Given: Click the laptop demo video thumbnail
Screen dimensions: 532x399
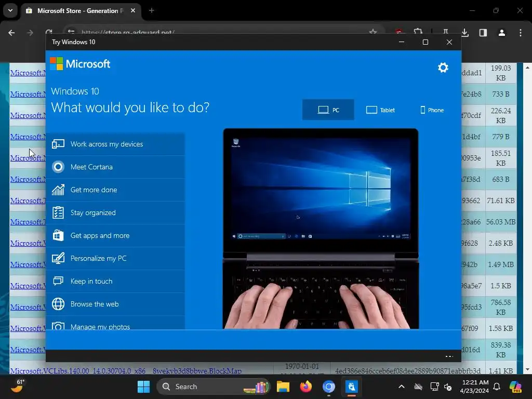Looking at the screenshot, I should [321, 229].
